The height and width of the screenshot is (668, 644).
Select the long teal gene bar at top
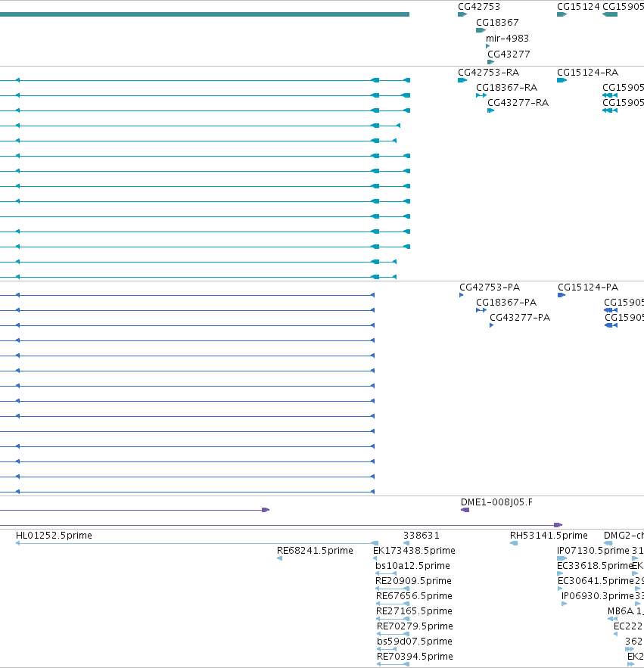click(x=204, y=14)
